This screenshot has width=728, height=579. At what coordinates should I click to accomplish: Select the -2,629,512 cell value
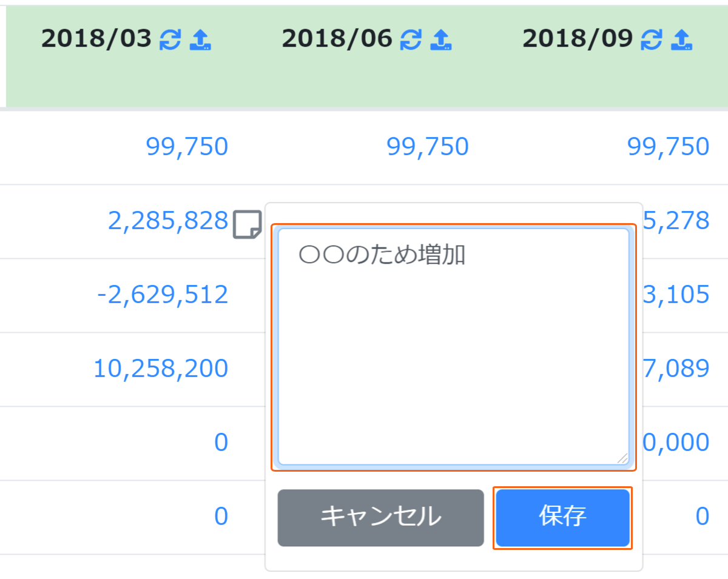pos(163,295)
